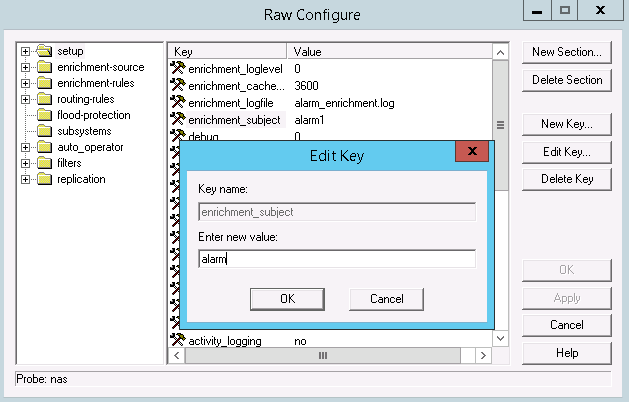Screen dimensions: 631x402
Task: Click the setup folder icon
Action: 44,51
